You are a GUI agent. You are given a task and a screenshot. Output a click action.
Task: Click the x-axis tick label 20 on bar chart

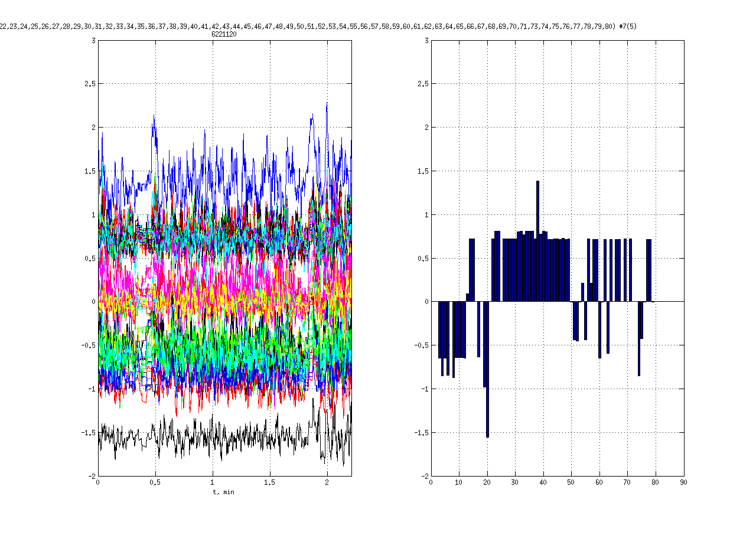tap(487, 483)
